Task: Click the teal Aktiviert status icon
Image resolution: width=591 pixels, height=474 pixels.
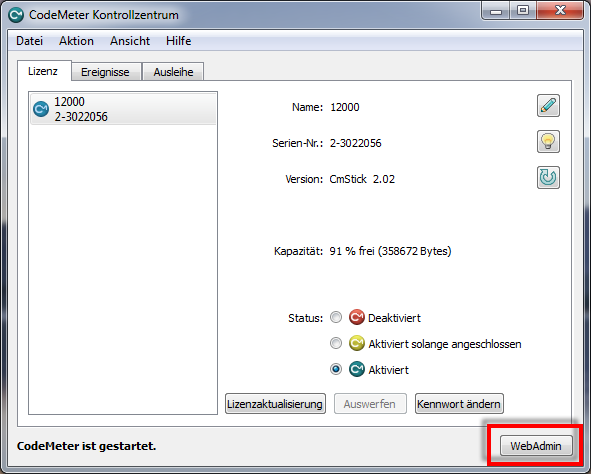Action: pyautogui.click(x=356, y=369)
